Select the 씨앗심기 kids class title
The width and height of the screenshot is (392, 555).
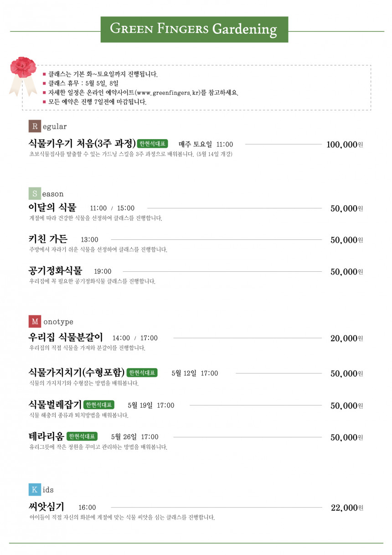(x=46, y=507)
